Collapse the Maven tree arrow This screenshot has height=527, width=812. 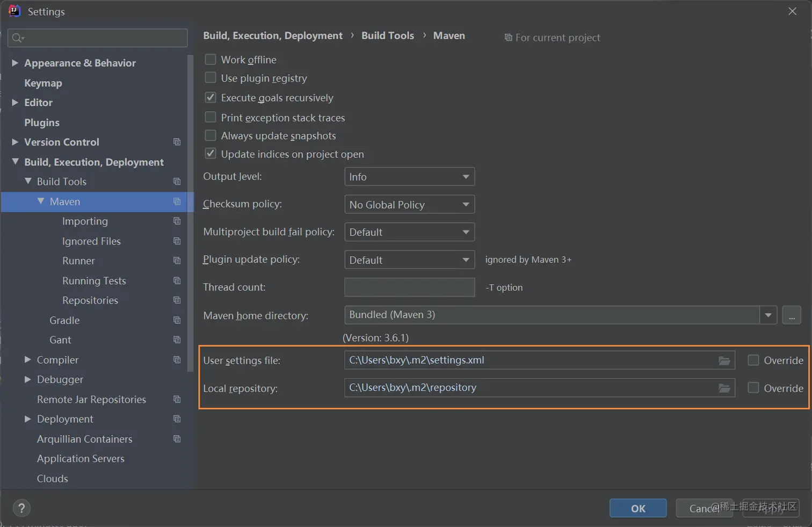[x=41, y=201]
